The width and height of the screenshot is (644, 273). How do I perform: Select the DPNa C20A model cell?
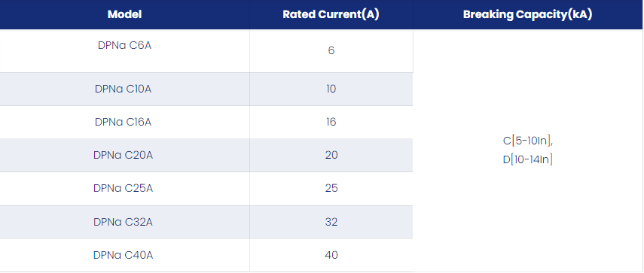(x=124, y=156)
